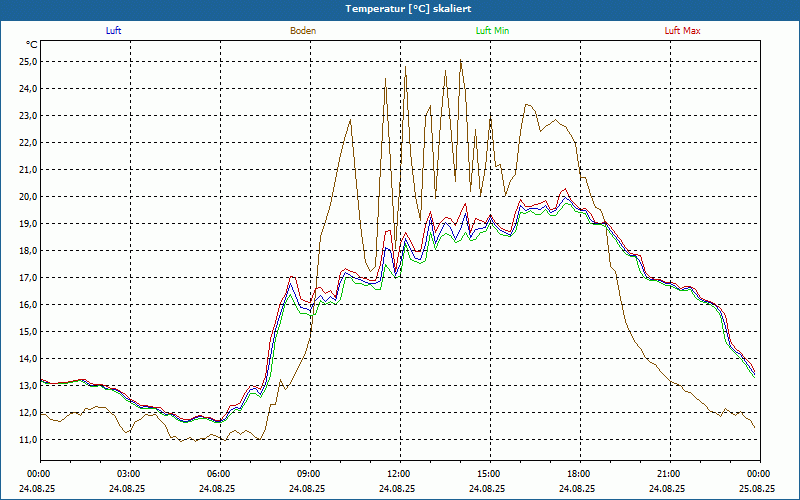This screenshot has height=500, width=800.
Task: Select the 21:00 time marker
Action: 669,473
